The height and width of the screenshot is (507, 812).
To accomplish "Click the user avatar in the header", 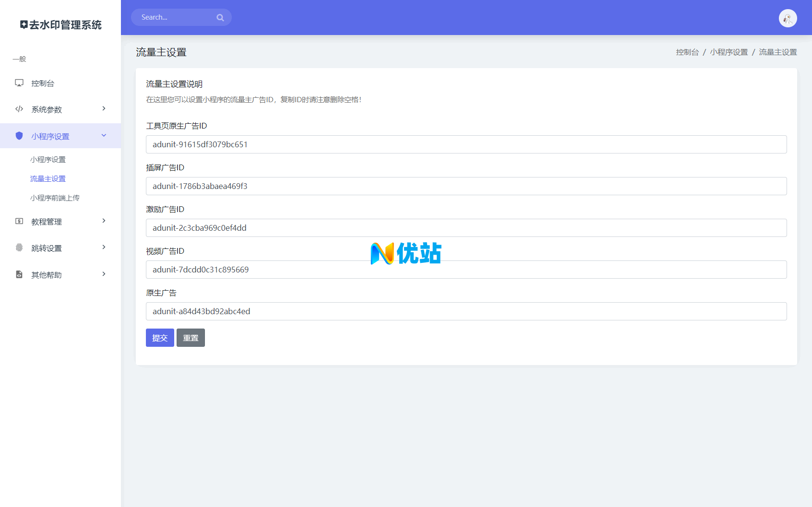I will [x=787, y=18].
